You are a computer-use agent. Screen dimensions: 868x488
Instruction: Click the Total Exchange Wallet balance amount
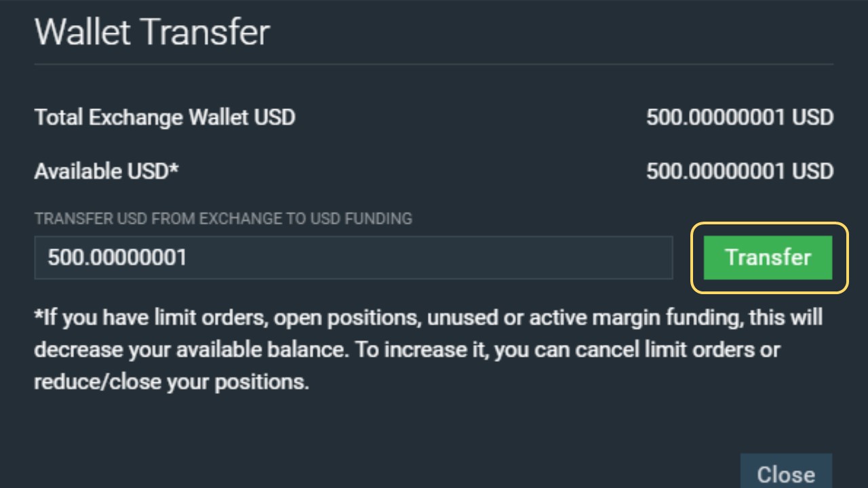point(740,117)
